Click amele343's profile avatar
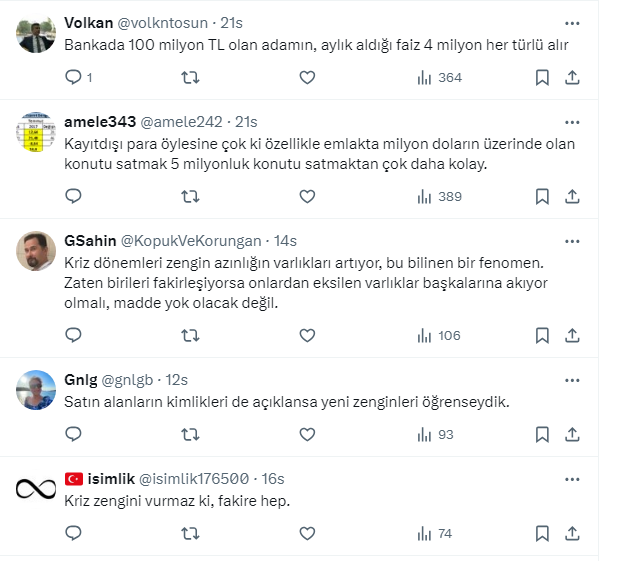Screen dimensions: 624x561 [36, 135]
